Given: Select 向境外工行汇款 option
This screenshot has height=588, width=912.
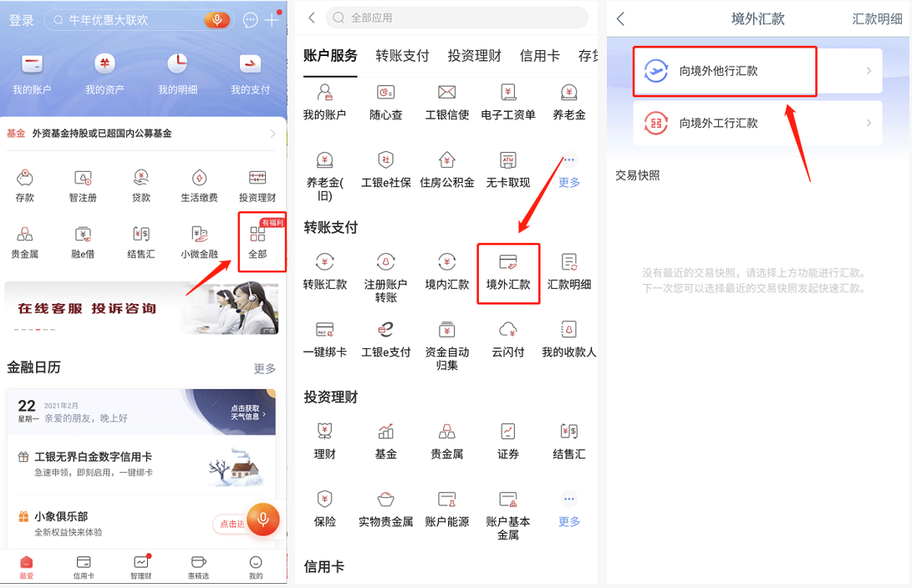Looking at the screenshot, I should coord(758,123).
